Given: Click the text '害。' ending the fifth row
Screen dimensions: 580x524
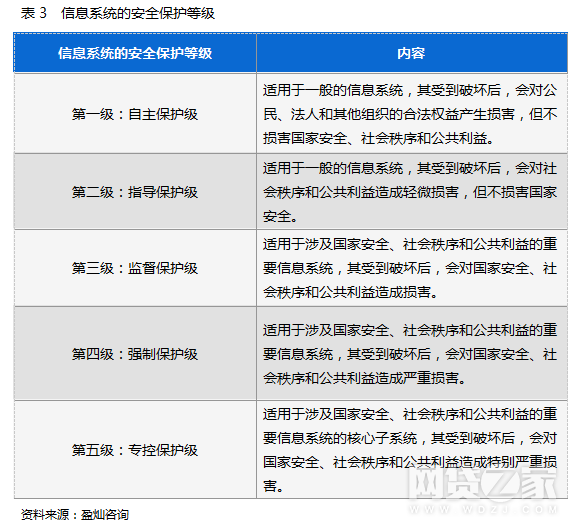Looking at the screenshot, I should 273,486.
